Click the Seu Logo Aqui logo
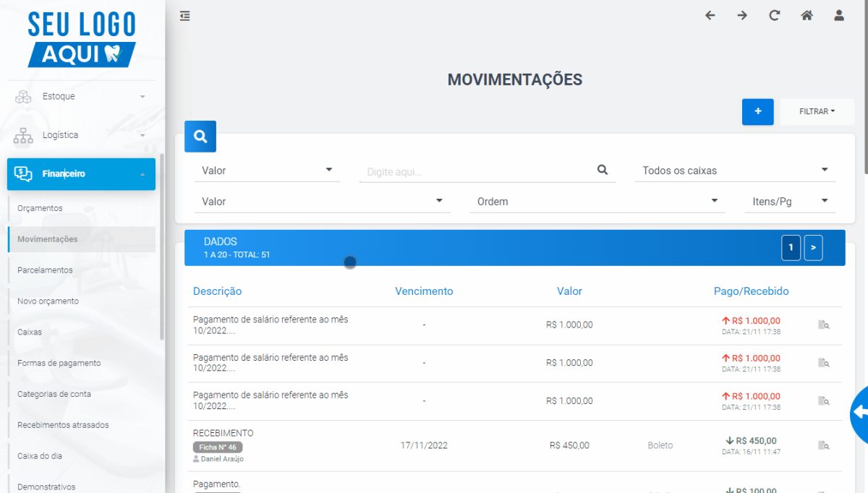Image resolution: width=868 pixels, height=493 pixels. tap(82, 40)
